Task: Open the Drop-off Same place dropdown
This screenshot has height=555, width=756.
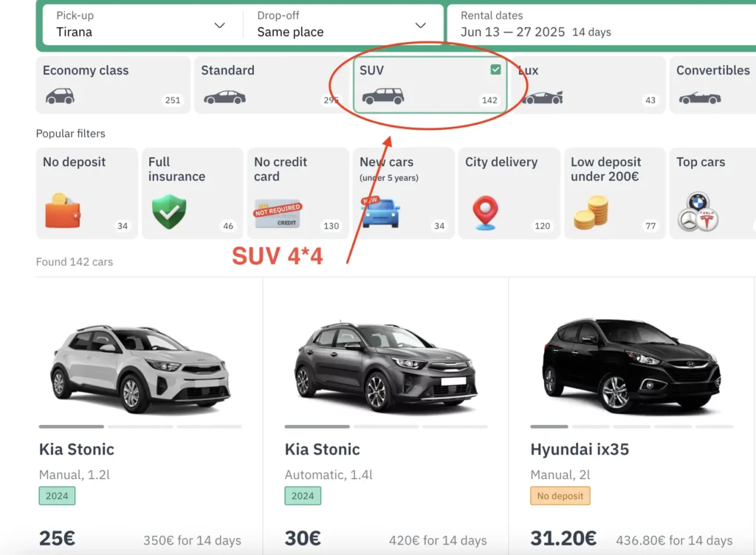Action: [343, 24]
